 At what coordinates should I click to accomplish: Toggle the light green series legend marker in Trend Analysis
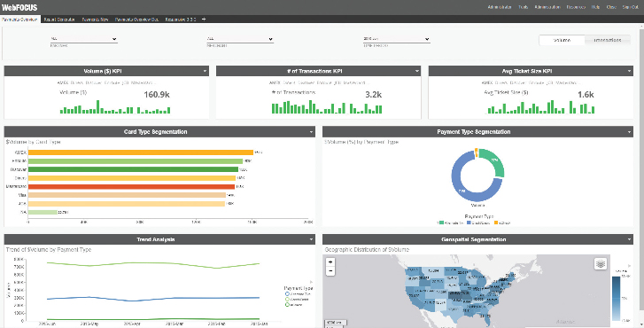(287, 300)
